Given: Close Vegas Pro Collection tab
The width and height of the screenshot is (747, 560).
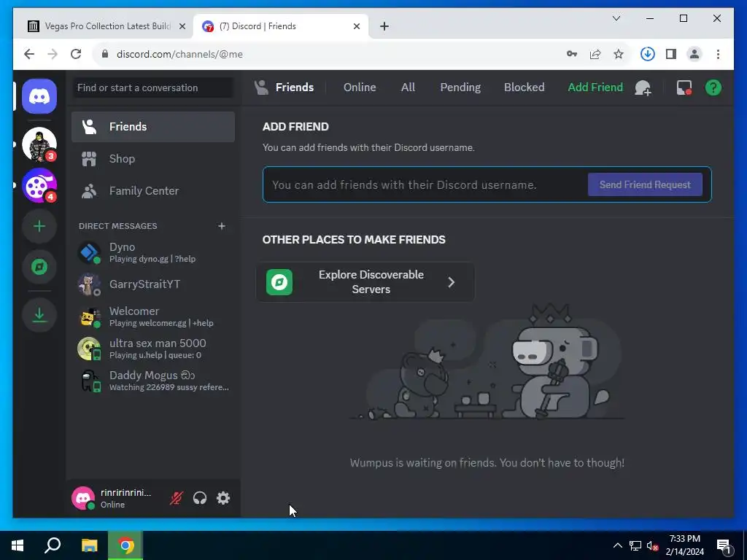Looking at the screenshot, I should point(182,26).
